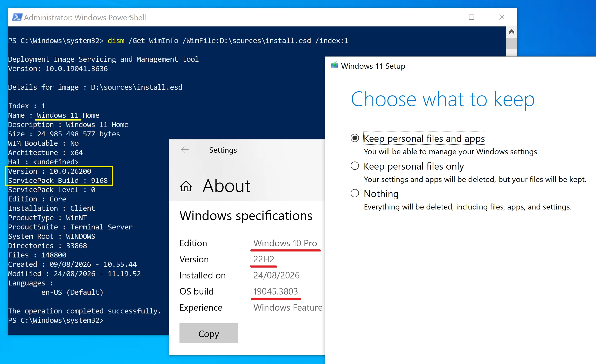Close the PowerShell window
The width and height of the screenshot is (596, 364).
(502, 17)
